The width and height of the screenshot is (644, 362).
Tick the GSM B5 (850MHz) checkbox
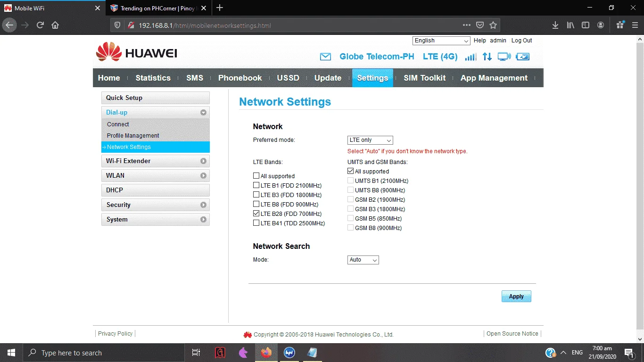coord(350,218)
